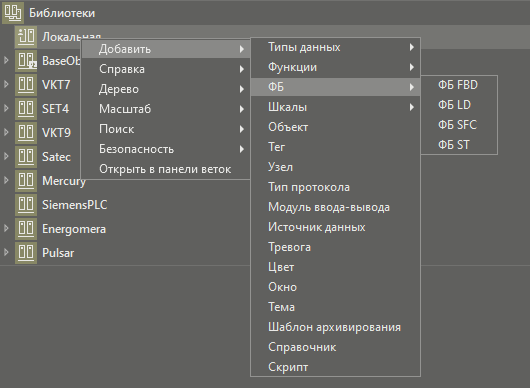Expand the Satec tree node
530x388 pixels.
pyautogui.click(x=6, y=156)
